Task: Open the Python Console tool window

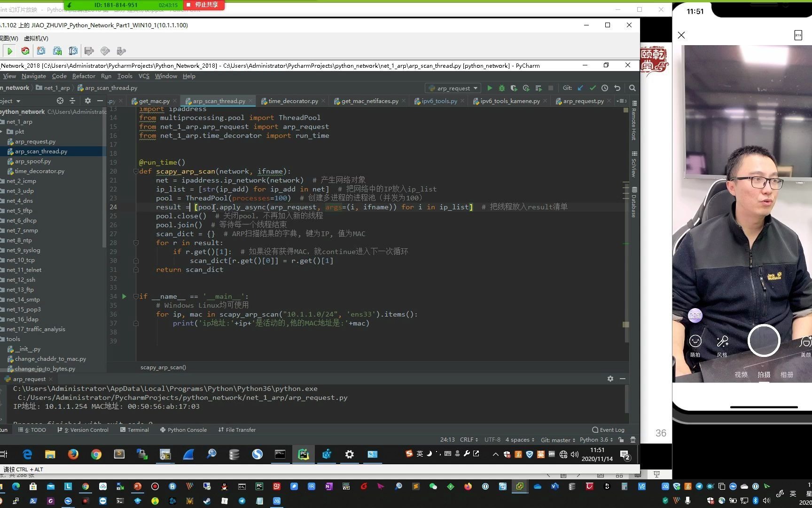Action: [x=183, y=430]
